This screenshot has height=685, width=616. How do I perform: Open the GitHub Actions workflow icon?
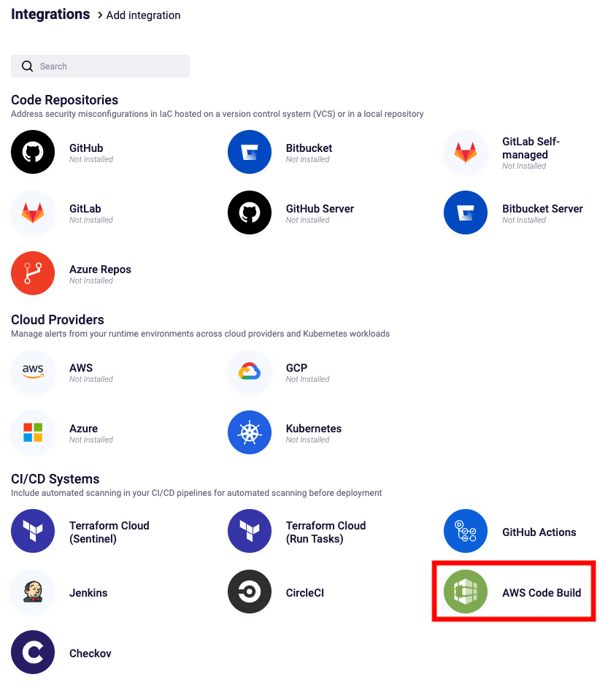click(466, 531)
